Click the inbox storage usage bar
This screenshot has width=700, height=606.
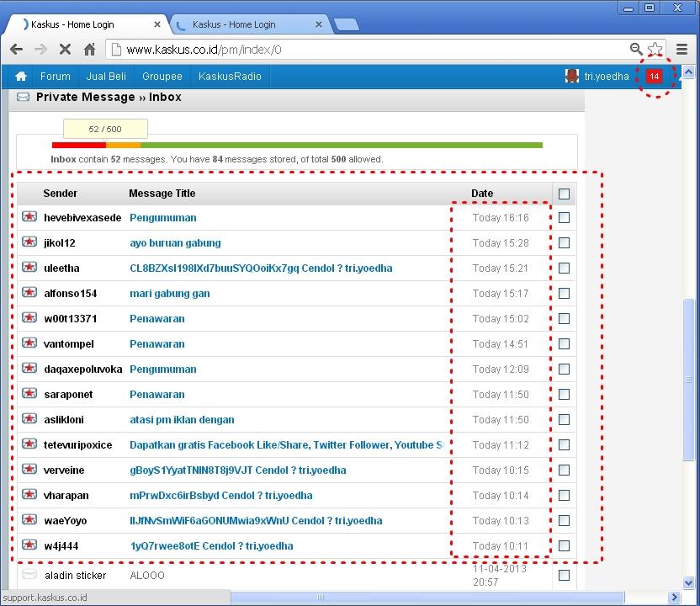pos(297,145)
